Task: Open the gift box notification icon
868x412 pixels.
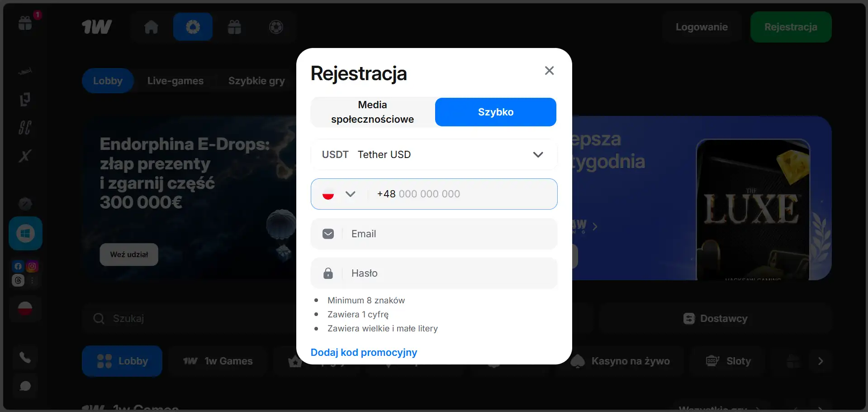Action: coord(25,23)
